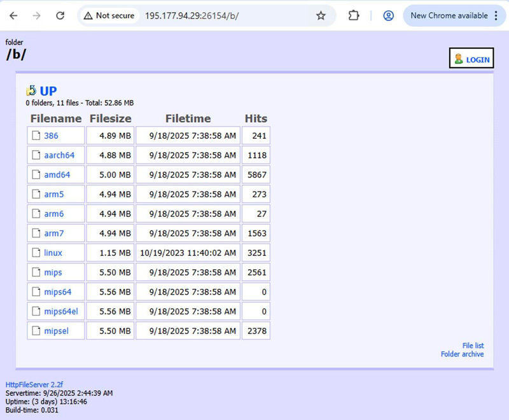Sort the list by Filename header
The width and height of the screenshot is (509, 420).
point(56,118)
